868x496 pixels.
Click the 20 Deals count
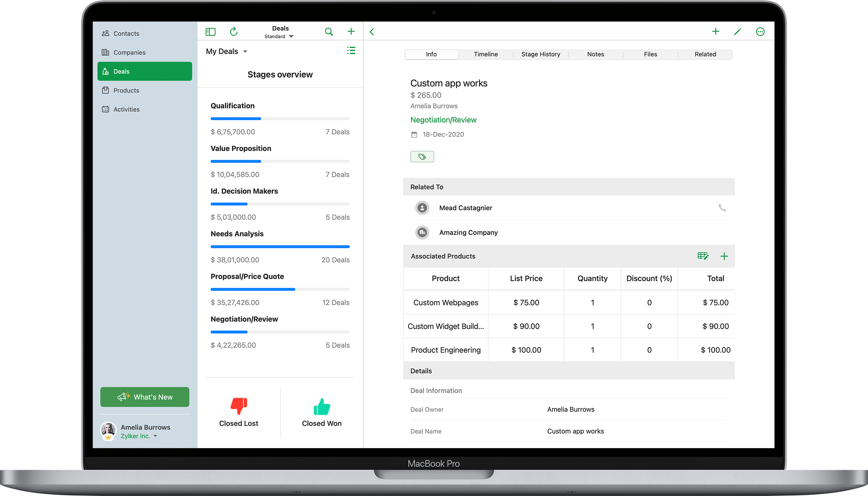(x=335, y=259)
